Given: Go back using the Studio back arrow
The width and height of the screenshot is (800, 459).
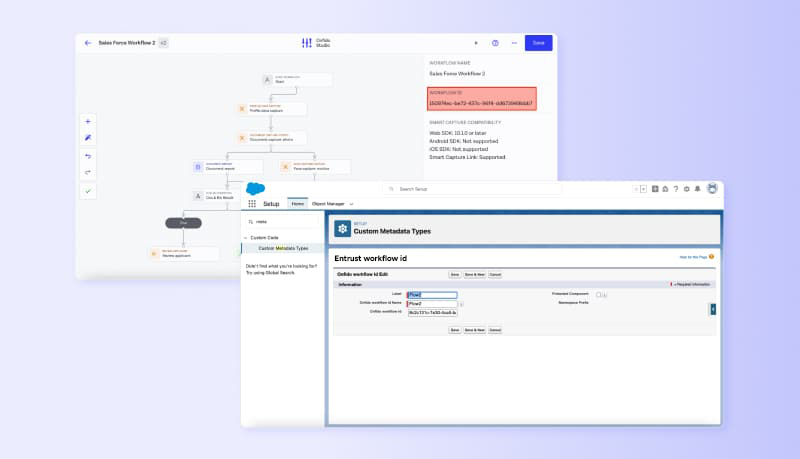Looking at the screenshot, I should point(88,43).
